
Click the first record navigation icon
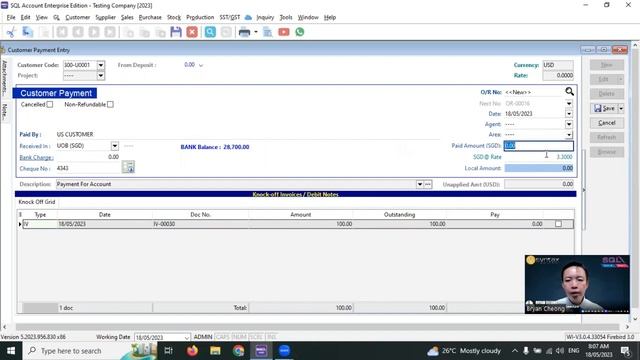[x=62, y=32]
